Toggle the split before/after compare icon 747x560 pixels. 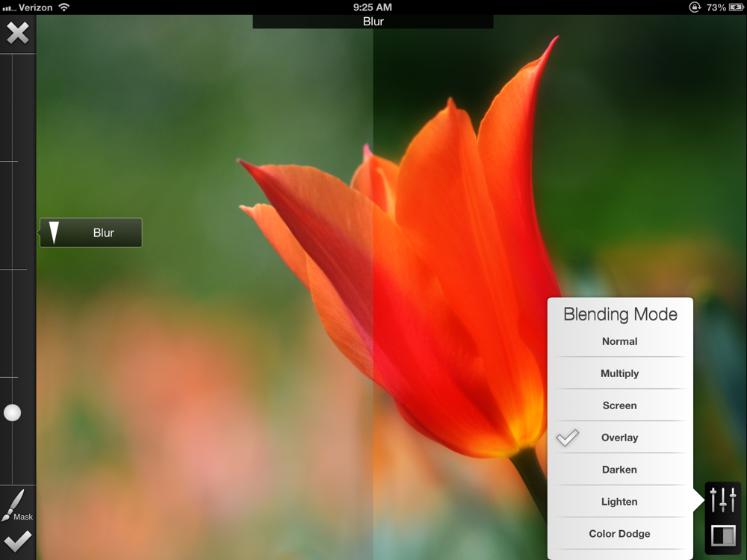coord(722,535)
